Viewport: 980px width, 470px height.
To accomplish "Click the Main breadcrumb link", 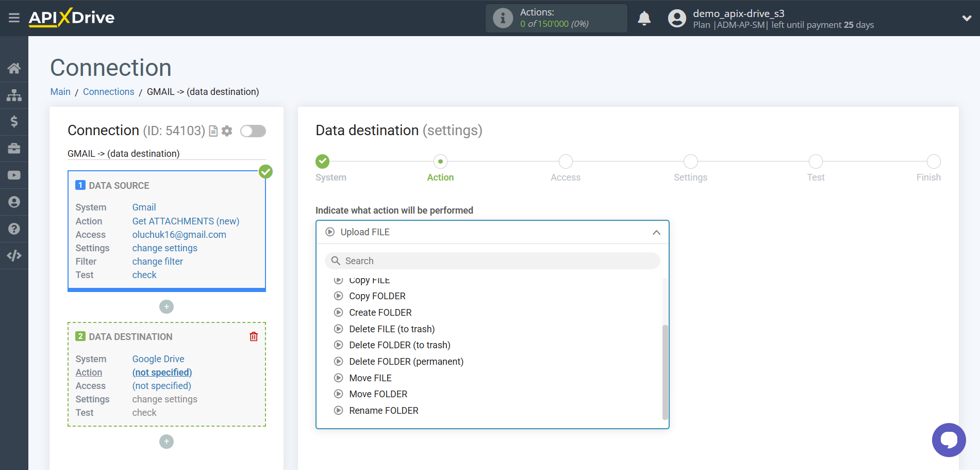I will click(60, 92).
